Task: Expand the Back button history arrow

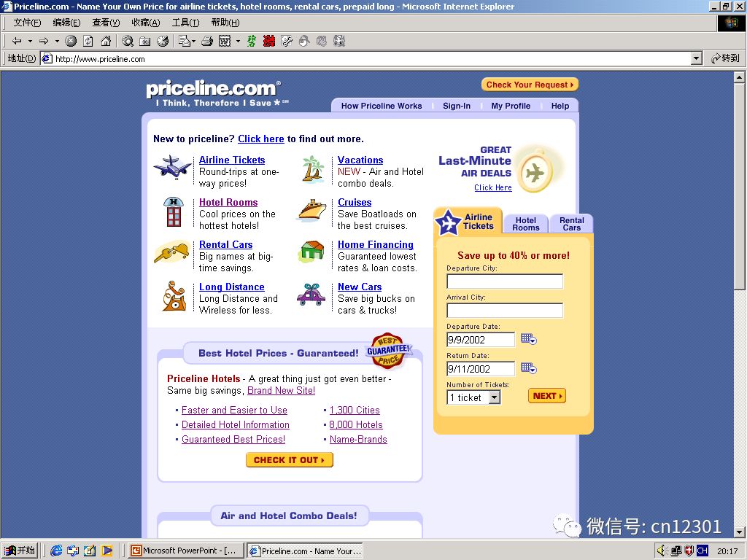Action: [x=30, y=42]
